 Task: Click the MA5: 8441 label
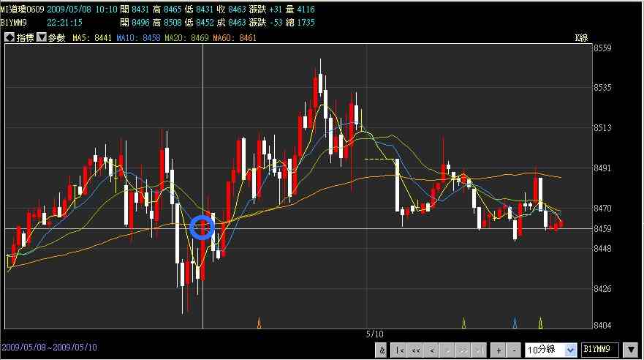[92, 38]
